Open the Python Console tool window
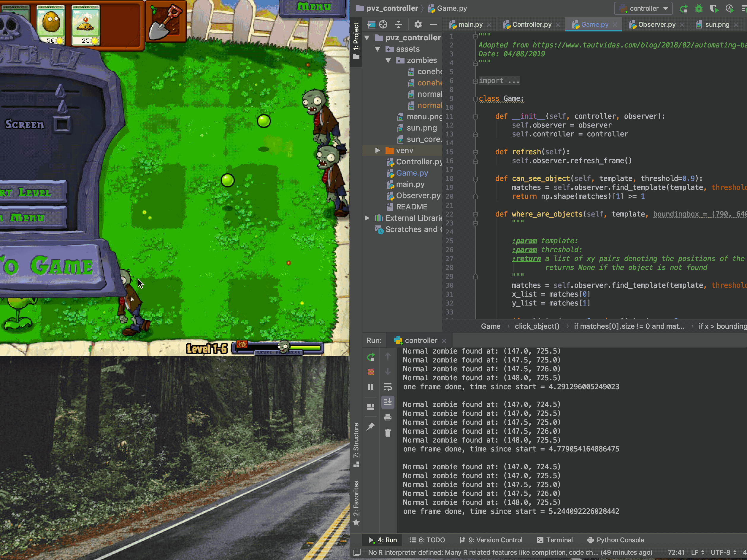 coord(615,540)
